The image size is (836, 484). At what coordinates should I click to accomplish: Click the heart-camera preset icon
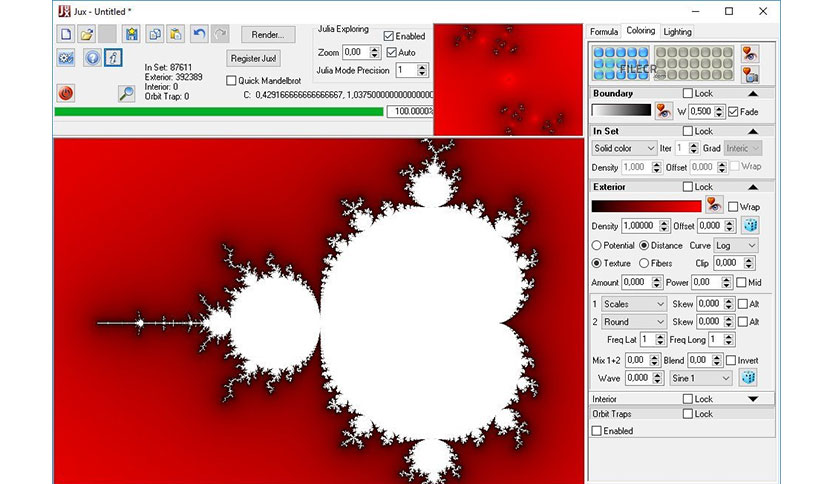(x=751, y=75)
